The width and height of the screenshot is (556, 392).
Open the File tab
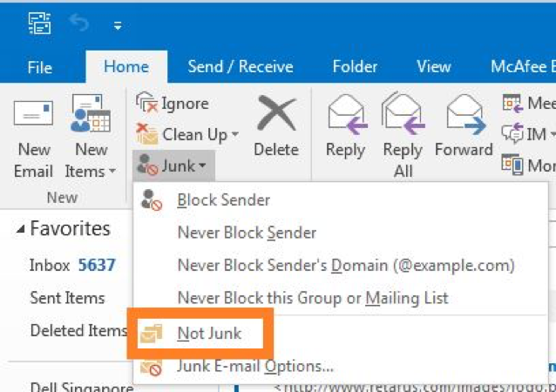(40, 67)
